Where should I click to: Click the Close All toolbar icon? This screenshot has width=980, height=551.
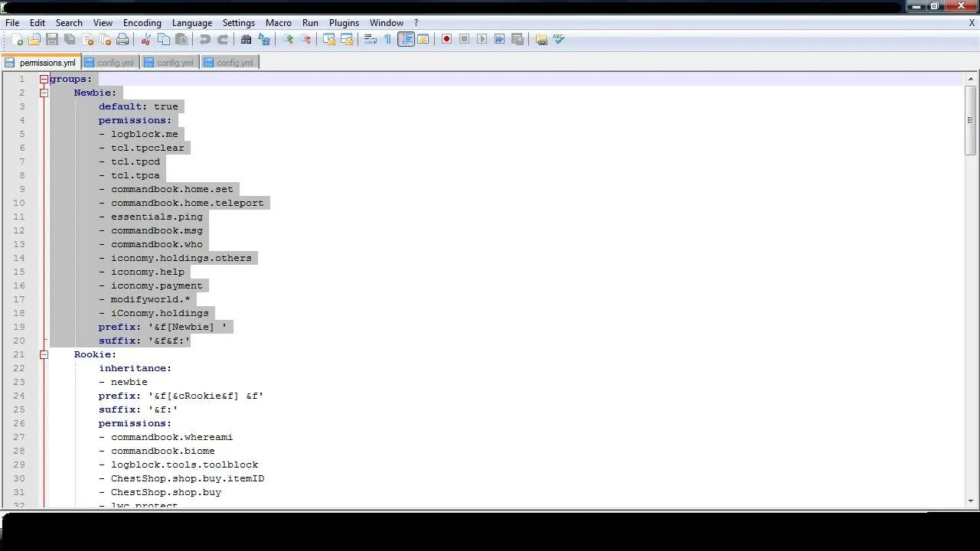(x=105, y=39)
